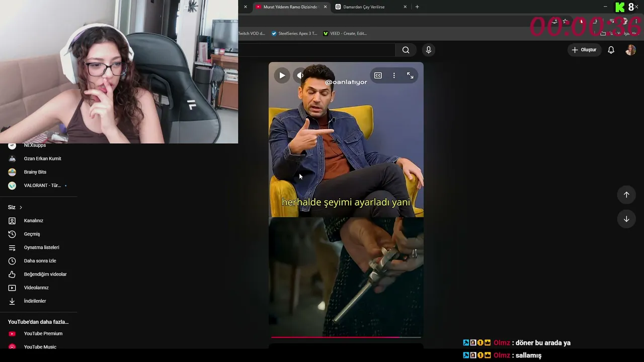Click the YouTube search input field

[x=317, y=50]
